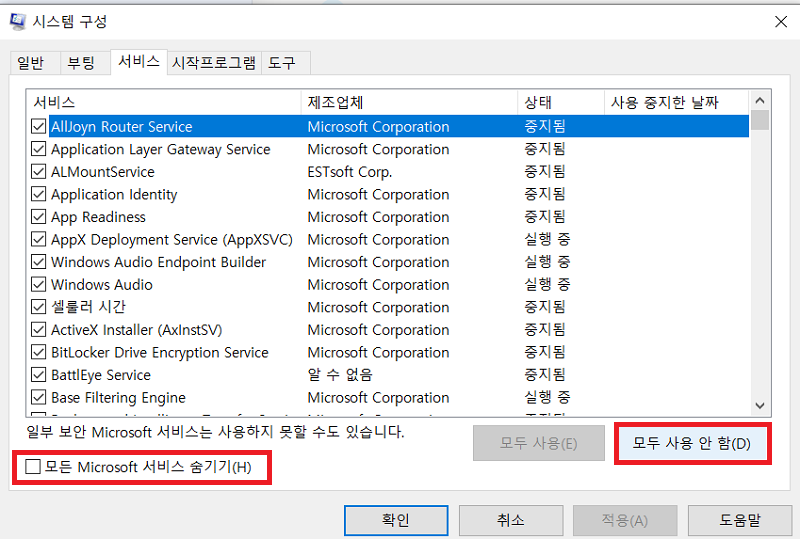
Task: Toggle Windows Audio Endpoint Builder checkbox
Action: click(x=38, y=261)
